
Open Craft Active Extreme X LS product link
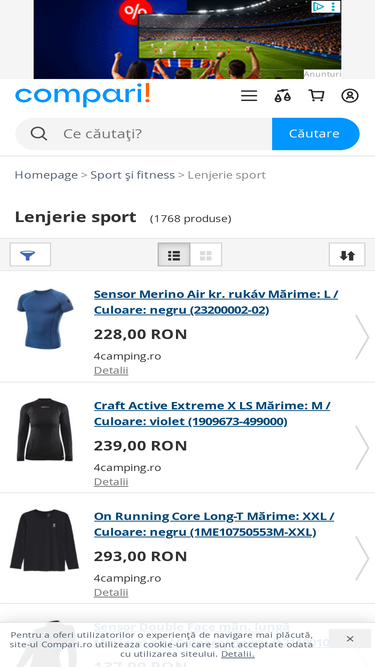[212, 413]
